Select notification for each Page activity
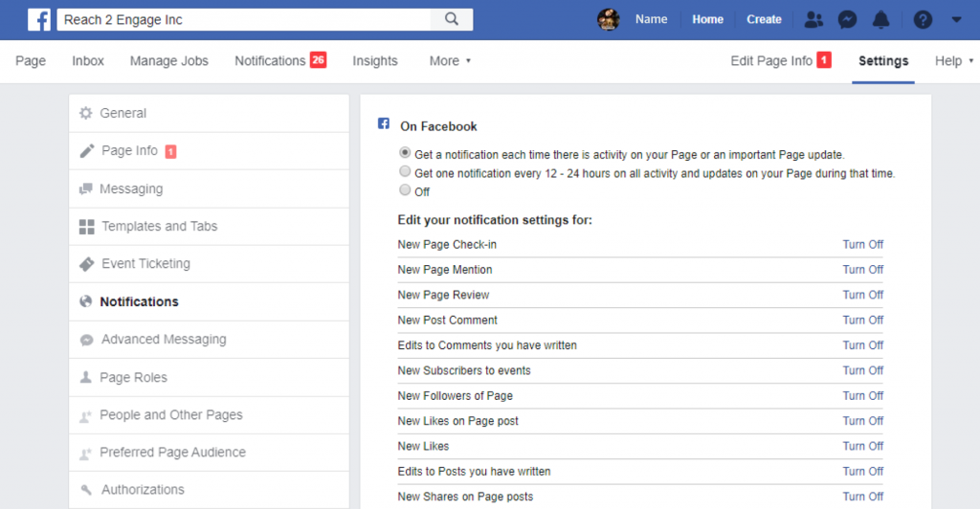Viewport: 980px width, 509px height. click(x=405, y=153)
